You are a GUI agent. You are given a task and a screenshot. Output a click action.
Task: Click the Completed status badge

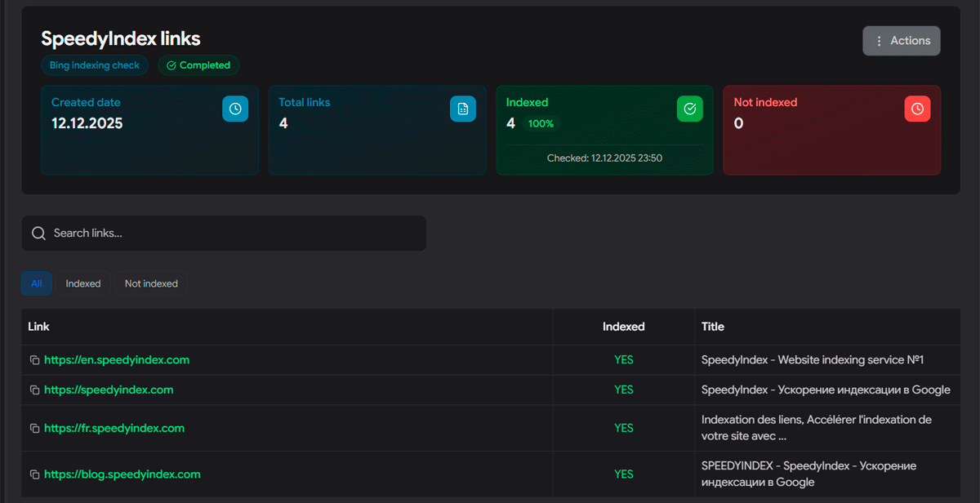[x=198, y=65]
